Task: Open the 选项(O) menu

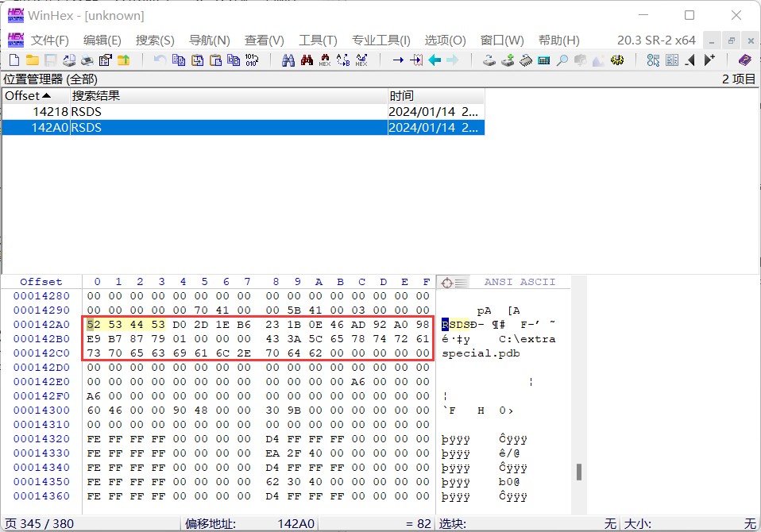Action: [445, 40]
